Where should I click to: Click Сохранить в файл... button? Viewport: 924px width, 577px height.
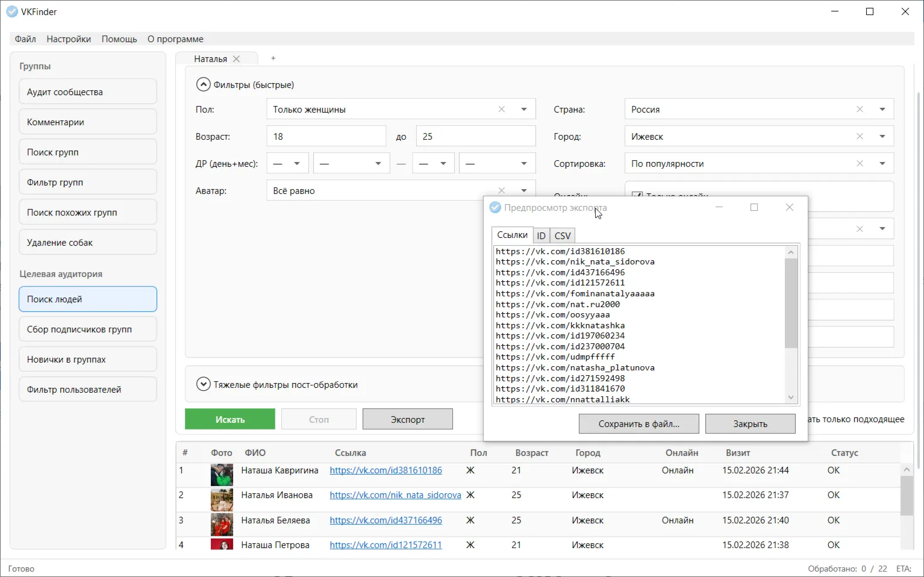click(x=638, y=424)
